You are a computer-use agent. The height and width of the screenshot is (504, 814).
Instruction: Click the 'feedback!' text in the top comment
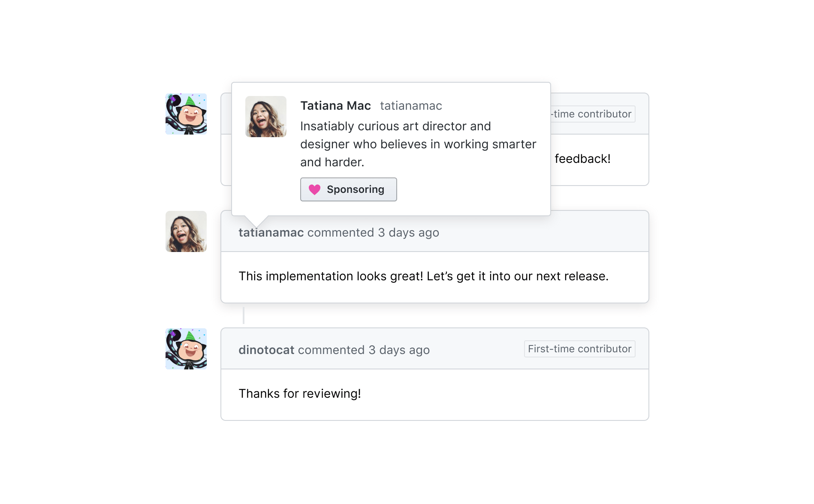582,159
